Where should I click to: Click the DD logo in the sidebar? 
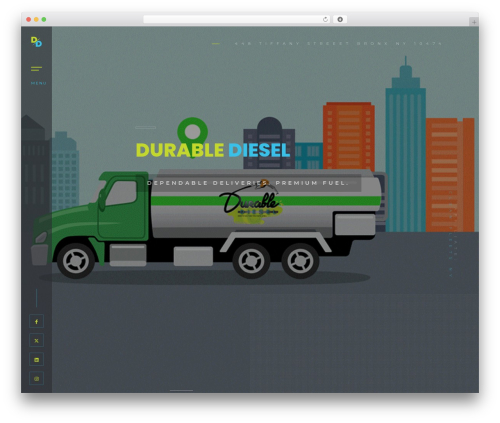point(36,42)
